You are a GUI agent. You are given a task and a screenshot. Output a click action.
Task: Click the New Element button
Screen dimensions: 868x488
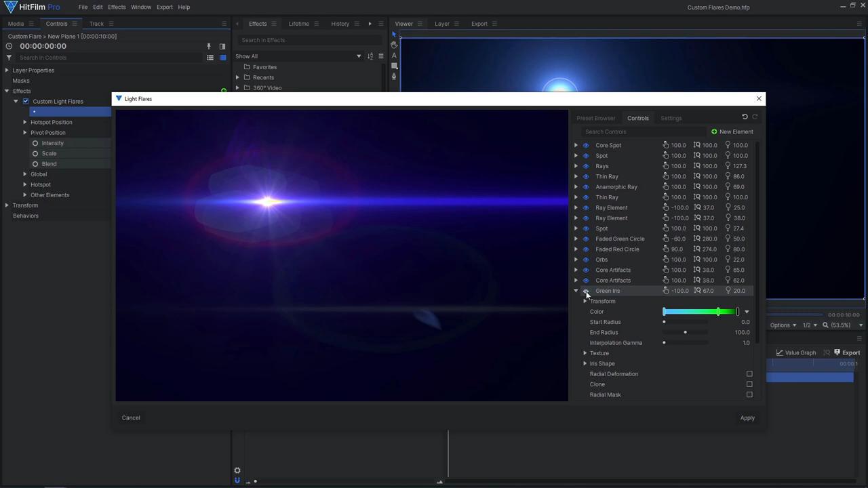[732, 131]
